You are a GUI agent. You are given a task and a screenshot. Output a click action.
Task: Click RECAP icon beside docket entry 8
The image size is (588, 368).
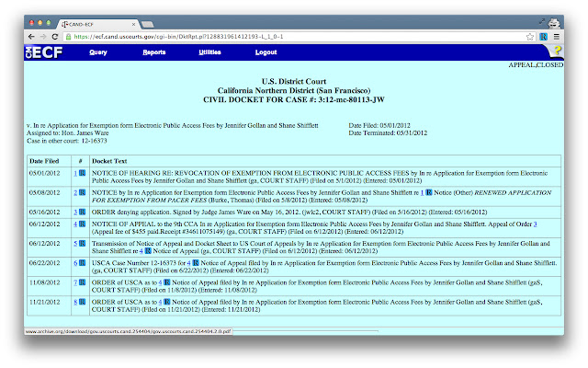[82, 303]
